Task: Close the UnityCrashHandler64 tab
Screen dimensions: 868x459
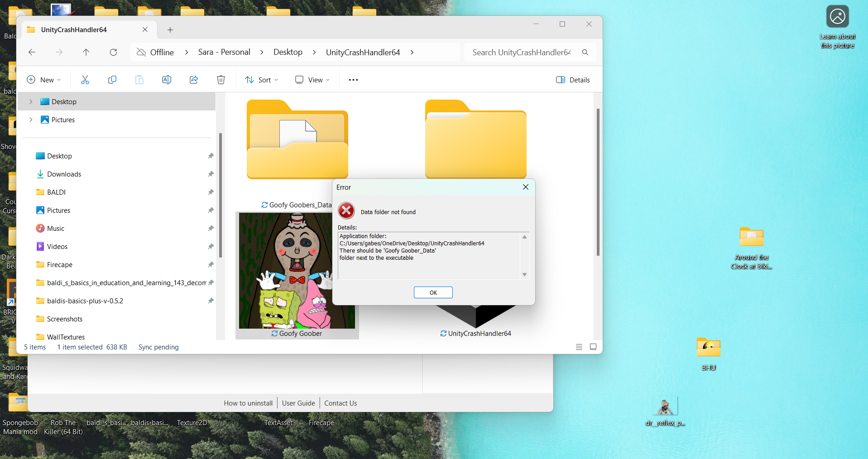Action: coord(145,29)
